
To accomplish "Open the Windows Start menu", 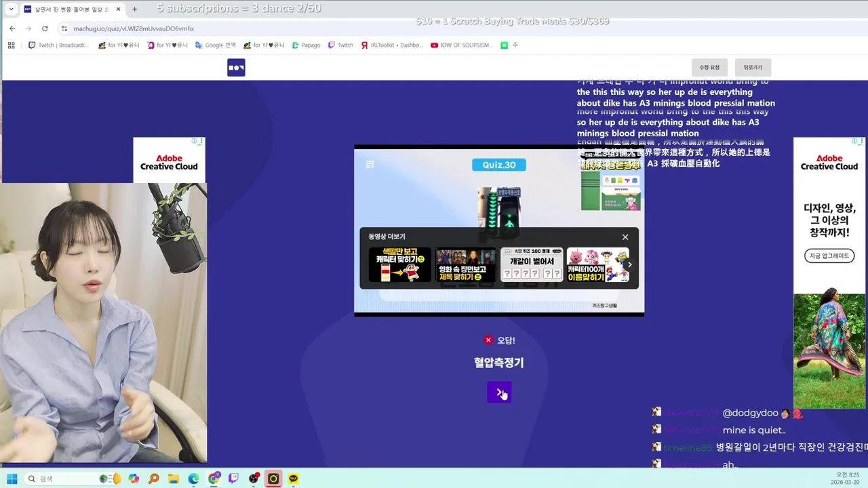I will pyautogui.click(x=12, y=479).
